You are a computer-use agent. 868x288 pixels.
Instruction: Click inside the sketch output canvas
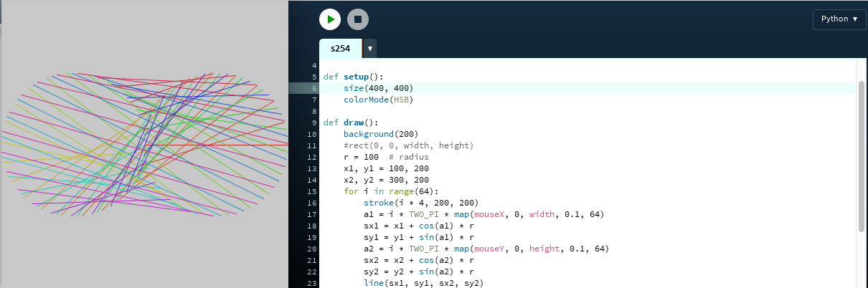point(143,143)
